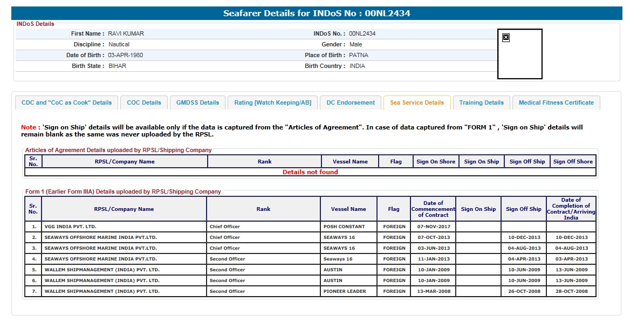Click the 07-NOV-2017 commencement date cell
Viewport: 644px width, 329px height.
(x=433, y=227)
